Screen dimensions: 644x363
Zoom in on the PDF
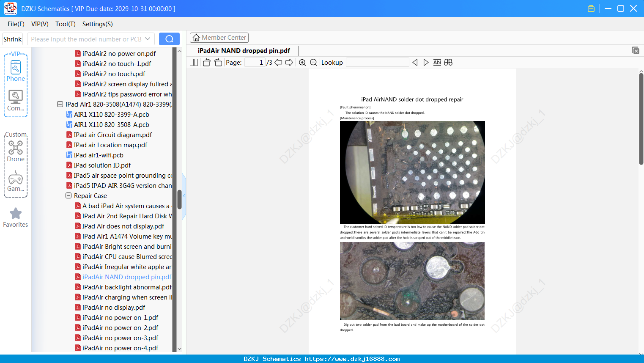pos(302,63)
